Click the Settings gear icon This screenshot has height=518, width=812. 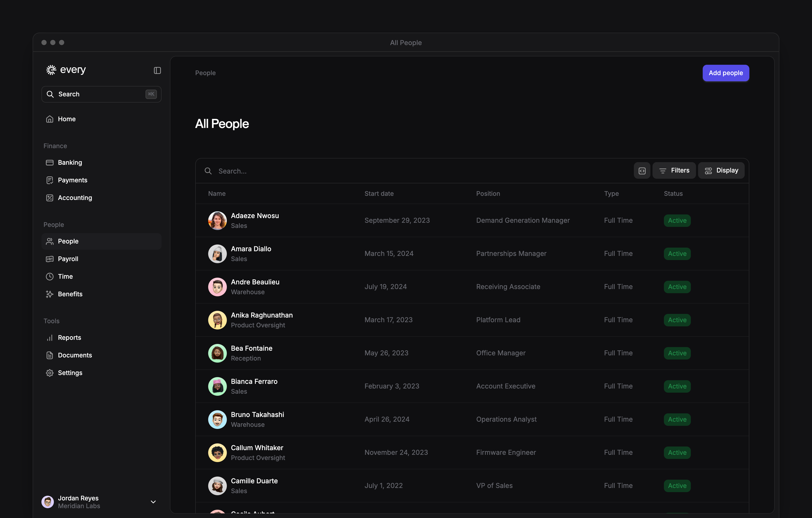(49, 373)
